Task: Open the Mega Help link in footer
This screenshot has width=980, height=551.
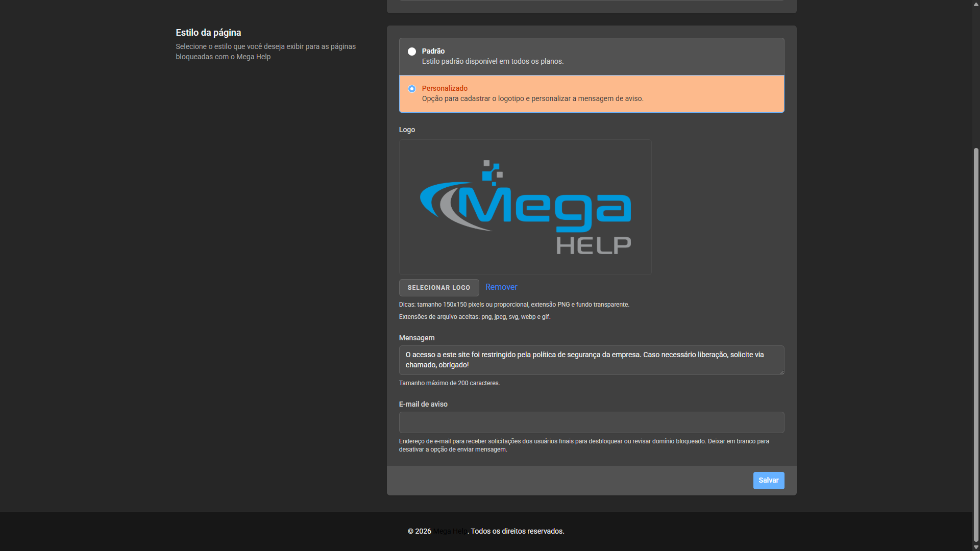Action: click(x=450, y=532)
